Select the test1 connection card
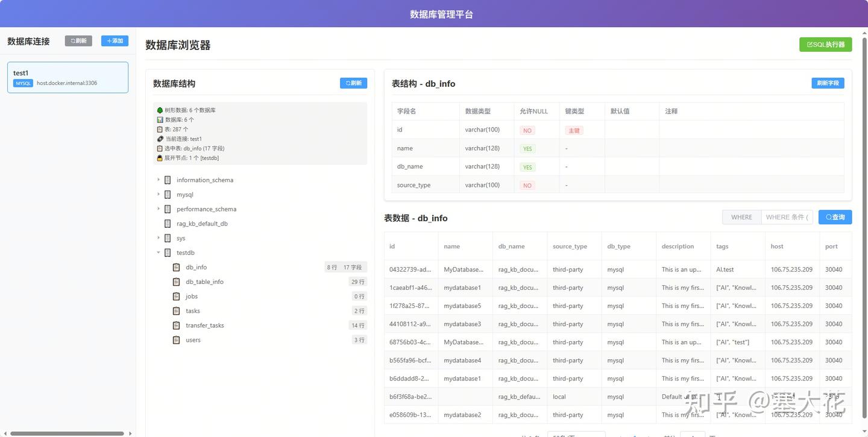 point(68,77)
